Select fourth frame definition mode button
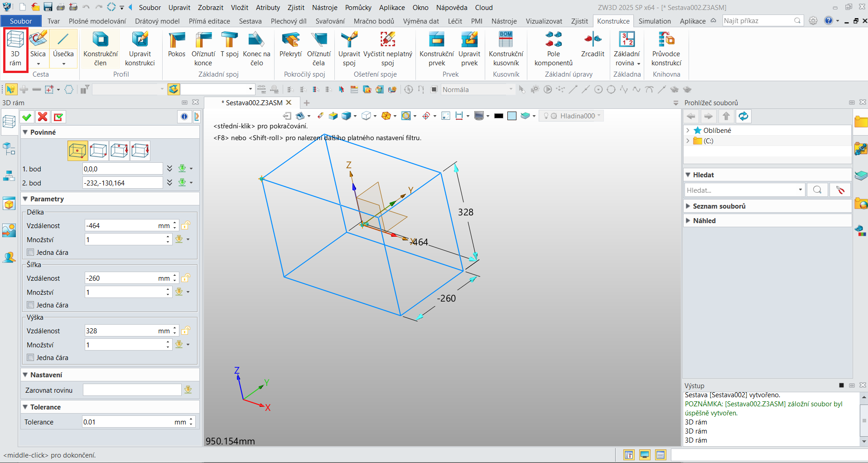This screenshot has height=463, width=868. click(140, 151)
